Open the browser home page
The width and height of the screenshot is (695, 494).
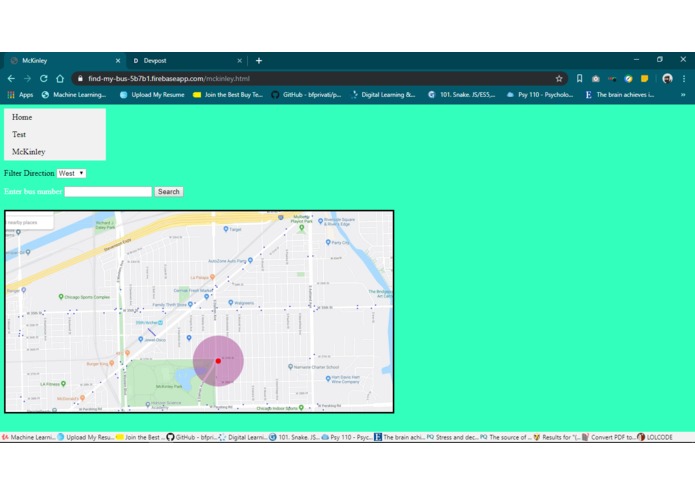(60, 78)
